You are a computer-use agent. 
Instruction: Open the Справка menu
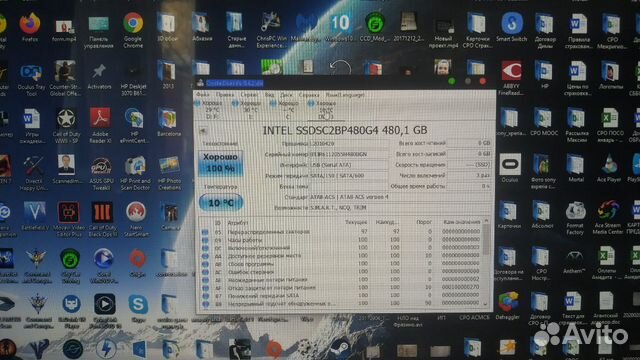[x=309, y=95]
